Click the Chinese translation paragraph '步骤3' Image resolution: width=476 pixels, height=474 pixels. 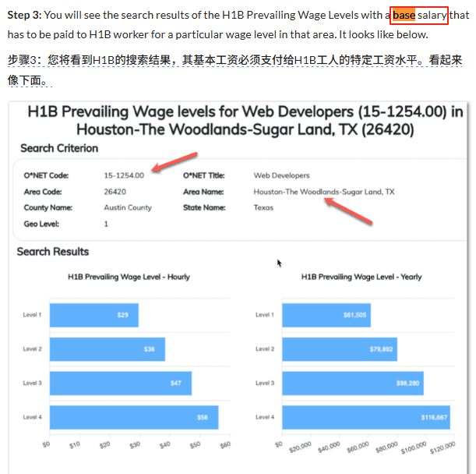[x=234, y=70]
